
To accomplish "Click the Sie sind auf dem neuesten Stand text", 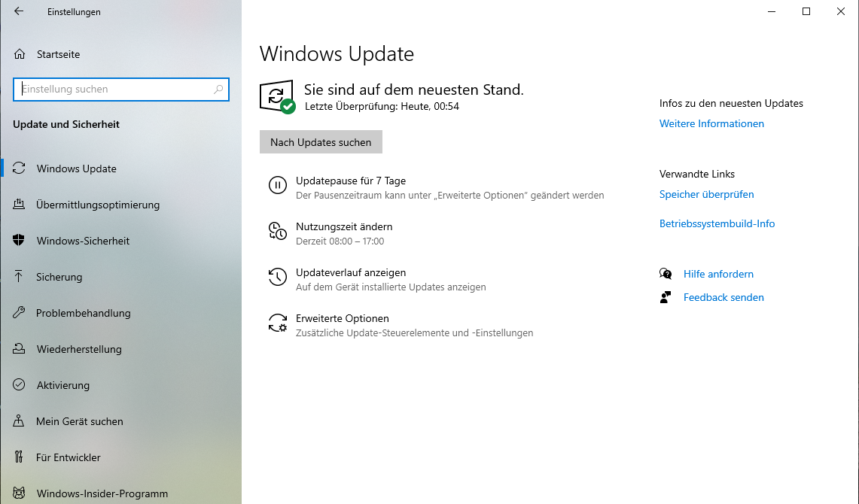I will tap(413, 90).
